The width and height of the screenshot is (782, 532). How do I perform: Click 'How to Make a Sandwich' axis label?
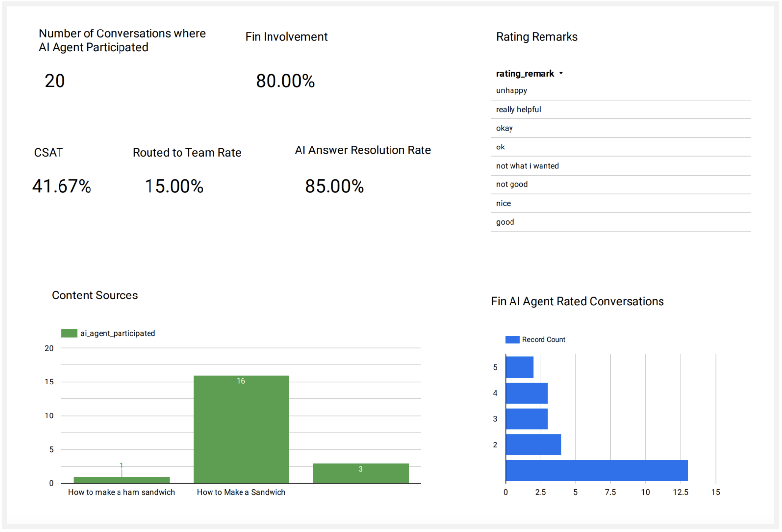(241, 493)
